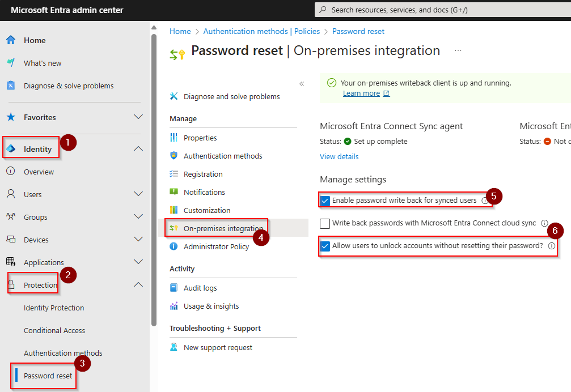Expand the Groups section chevron
This screenshot has width=571, height=392.
click(x=138, y=217)
